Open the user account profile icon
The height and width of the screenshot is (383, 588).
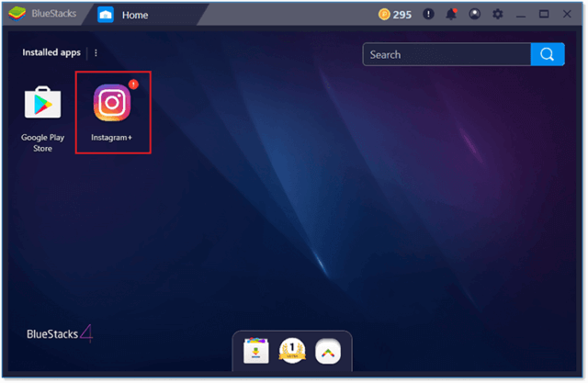[x=474, y=15]
